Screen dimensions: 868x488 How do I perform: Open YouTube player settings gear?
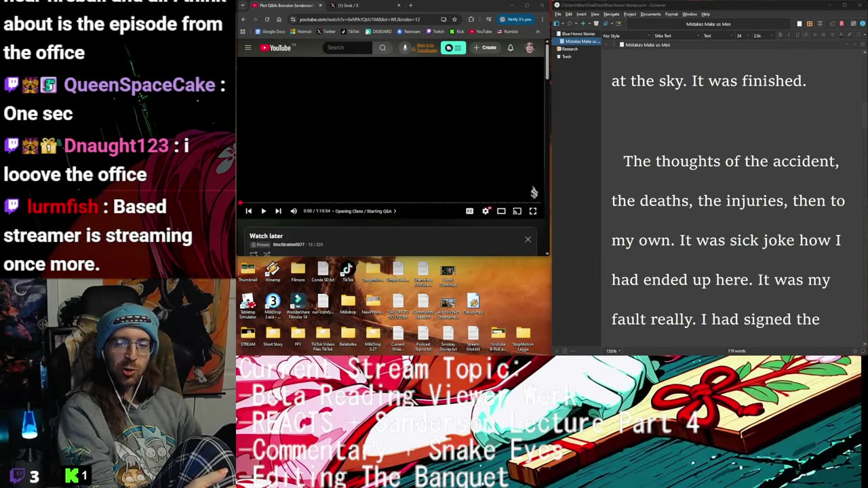point(486,211)
